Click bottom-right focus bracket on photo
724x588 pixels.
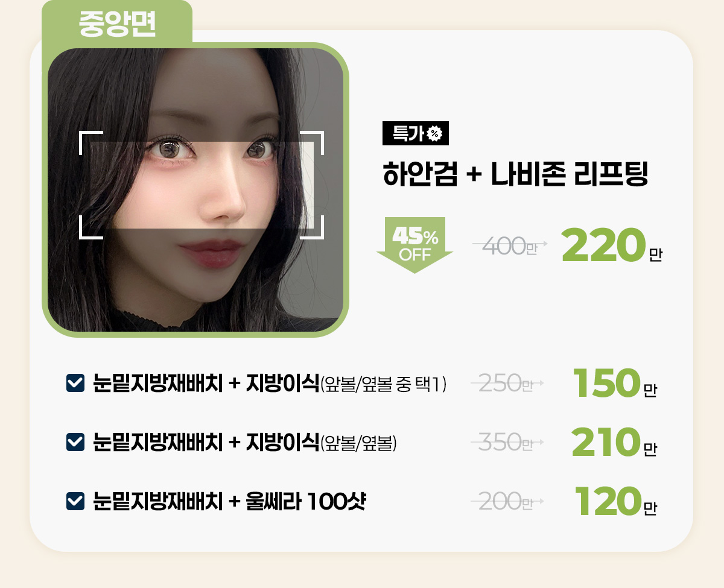pos(313,227)
